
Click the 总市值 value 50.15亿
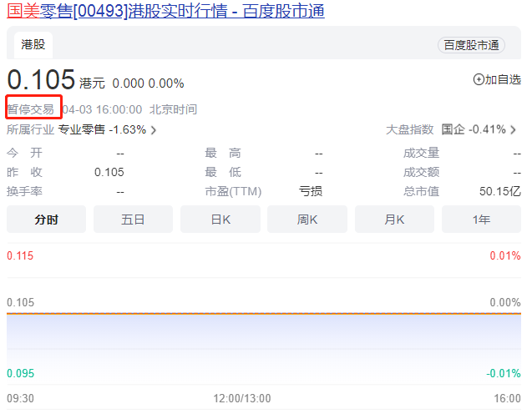coord(499,191)
